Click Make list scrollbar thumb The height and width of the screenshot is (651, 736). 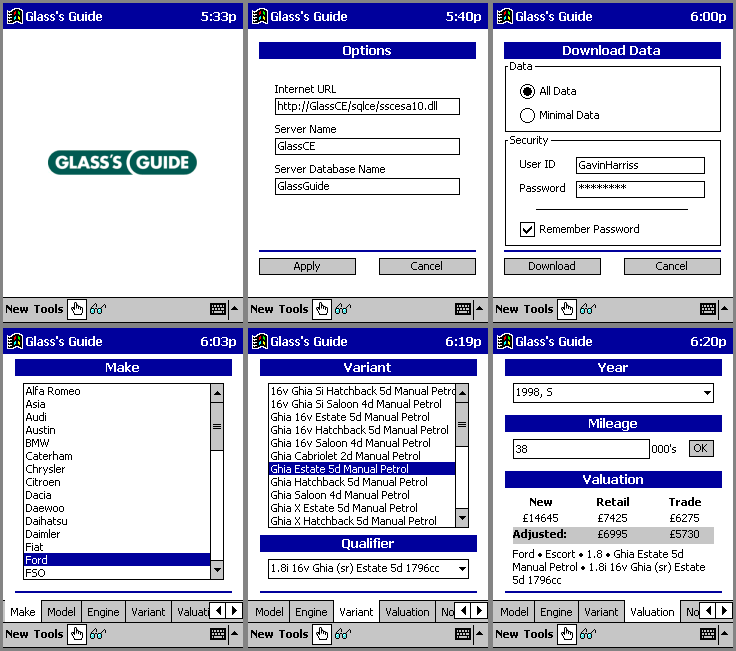click(x=217, y=426)
